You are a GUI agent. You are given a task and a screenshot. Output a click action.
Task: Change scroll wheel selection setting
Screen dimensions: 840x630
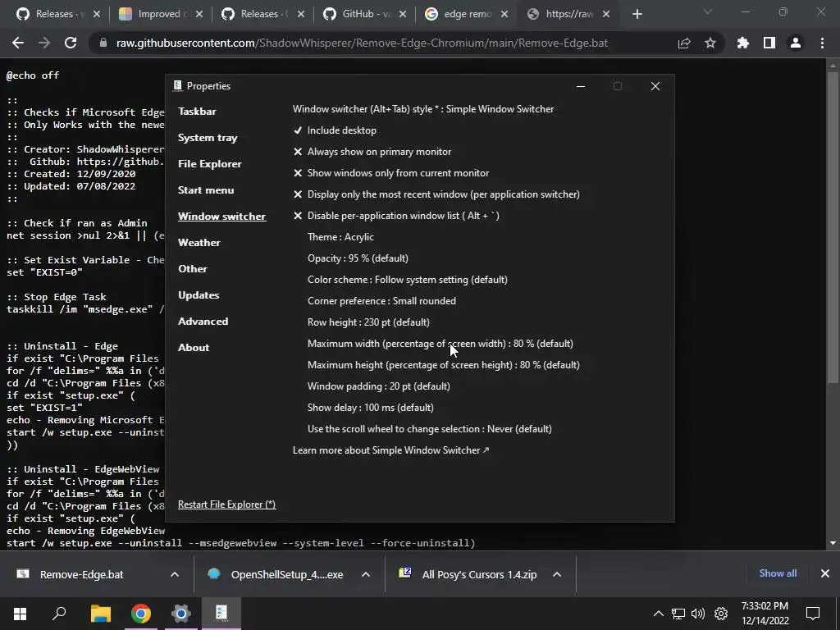(x=430, y=429)
